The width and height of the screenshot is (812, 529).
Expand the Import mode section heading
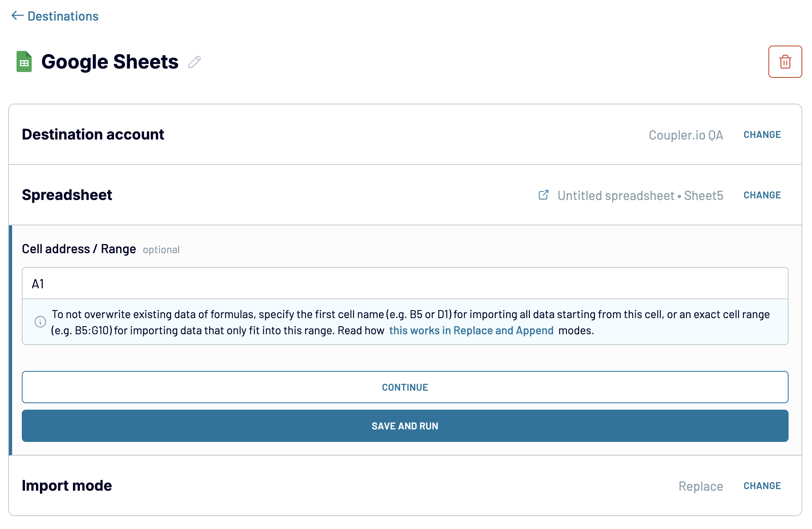(x=67, y=485)
